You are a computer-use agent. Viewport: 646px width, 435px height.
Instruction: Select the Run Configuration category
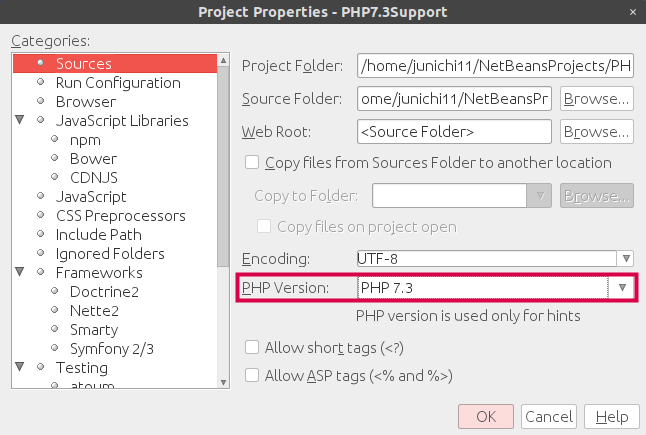coord(118,83)
